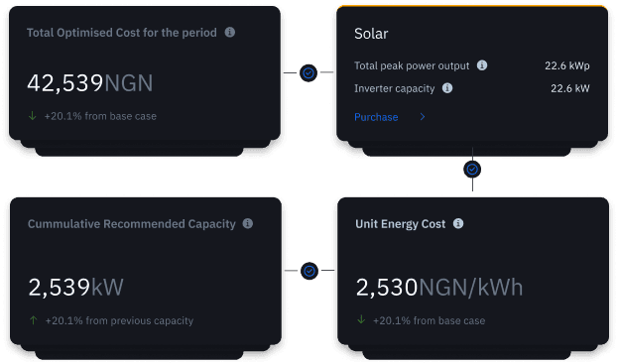Viewport: 618px width, 364px height.
Task: Click green up arrow under 2,539kW
Action: pos(34,320)
